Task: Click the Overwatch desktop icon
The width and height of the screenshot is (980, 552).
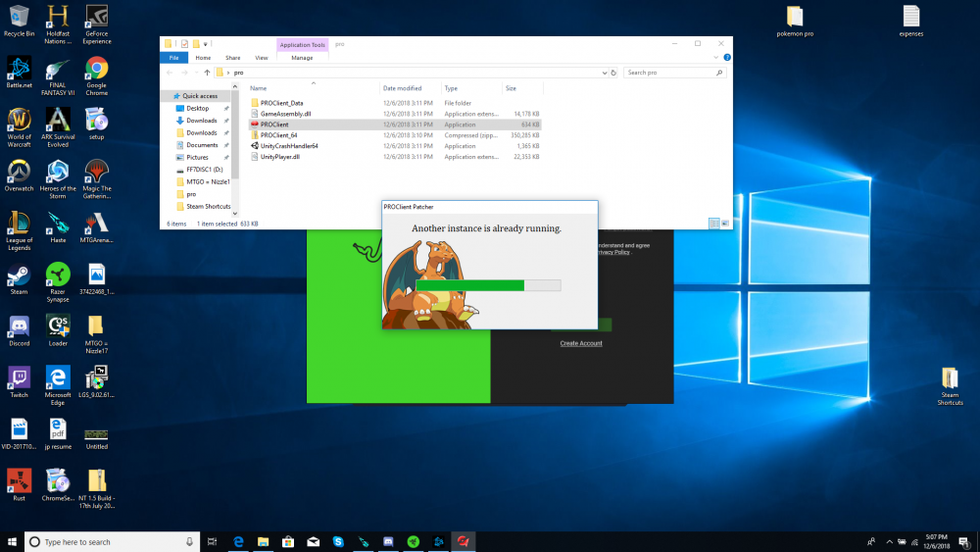Action: click(19, 175)
